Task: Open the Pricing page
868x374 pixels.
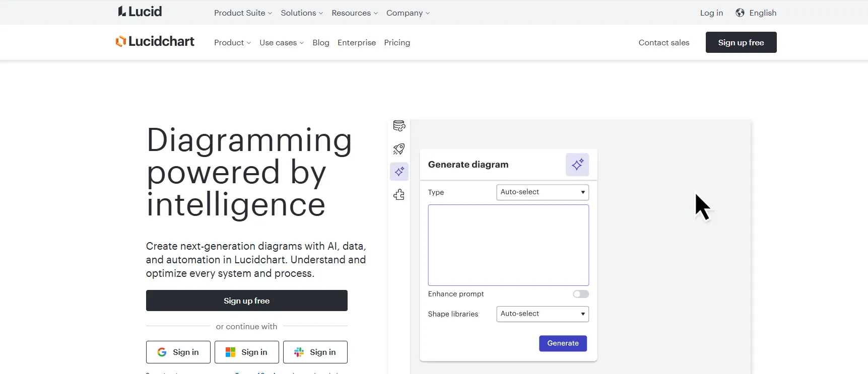Action: pos(396,43)
